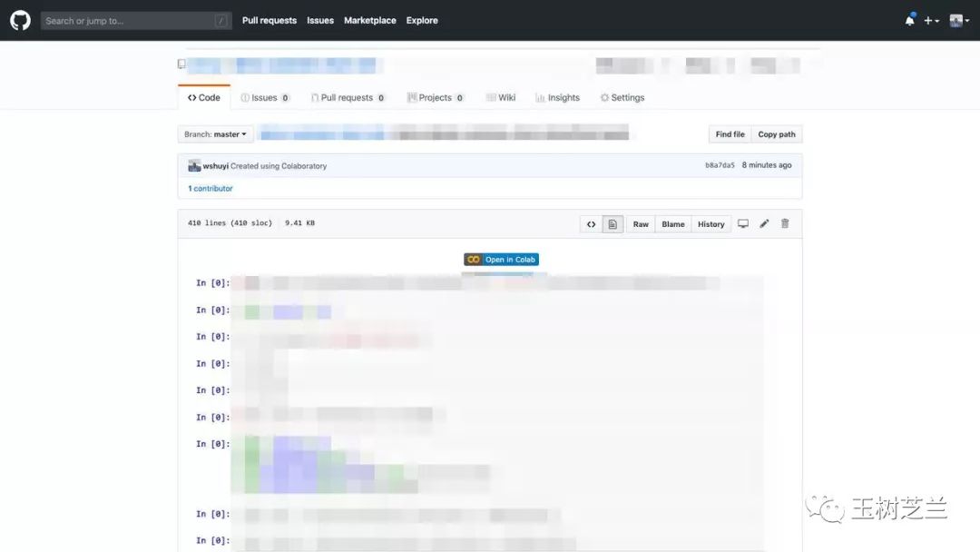Delete this file with trash icon
The width and height of the screenshot is (980, 552).
785,223
